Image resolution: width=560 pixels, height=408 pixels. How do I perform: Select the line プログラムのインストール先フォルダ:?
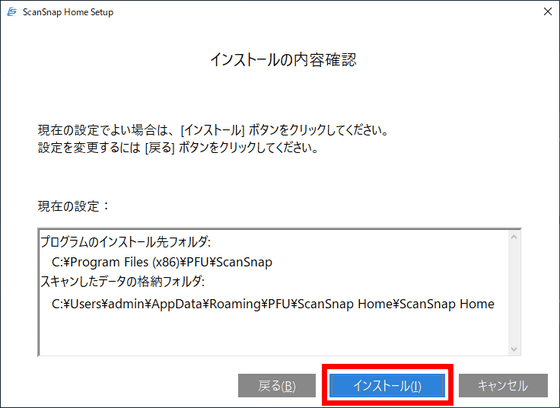coord(125,242)
